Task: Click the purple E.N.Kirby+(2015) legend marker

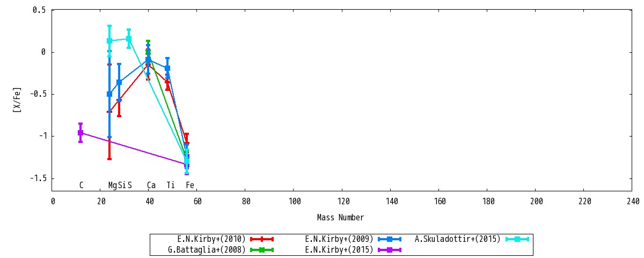Action: (390, 250)
